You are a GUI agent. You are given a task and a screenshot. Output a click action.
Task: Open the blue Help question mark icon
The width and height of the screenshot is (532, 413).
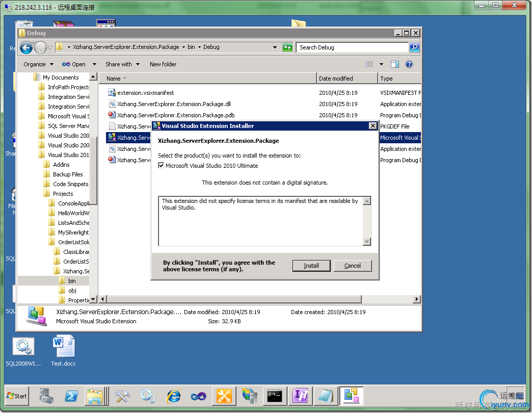[409, 64]
